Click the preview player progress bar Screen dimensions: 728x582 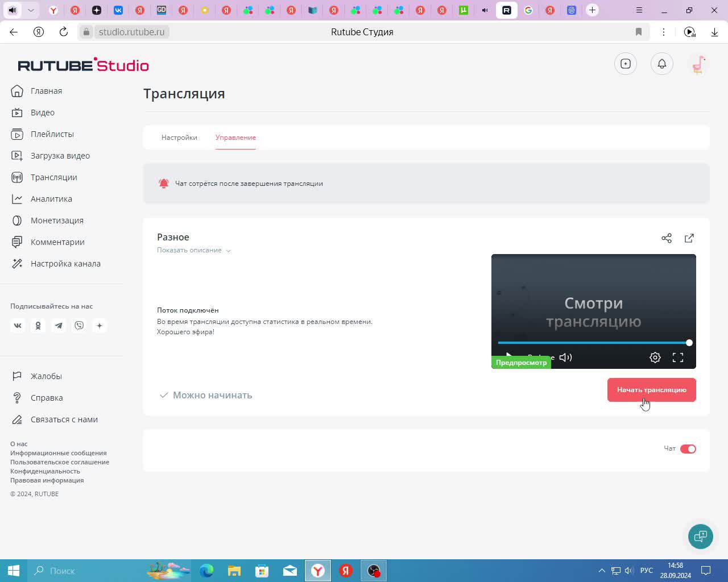click(594, 343)
